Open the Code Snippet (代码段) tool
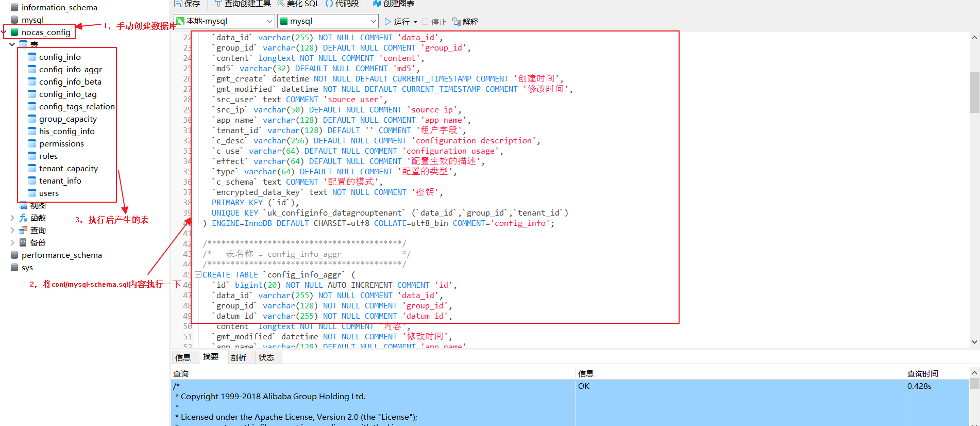 point(329,4)
